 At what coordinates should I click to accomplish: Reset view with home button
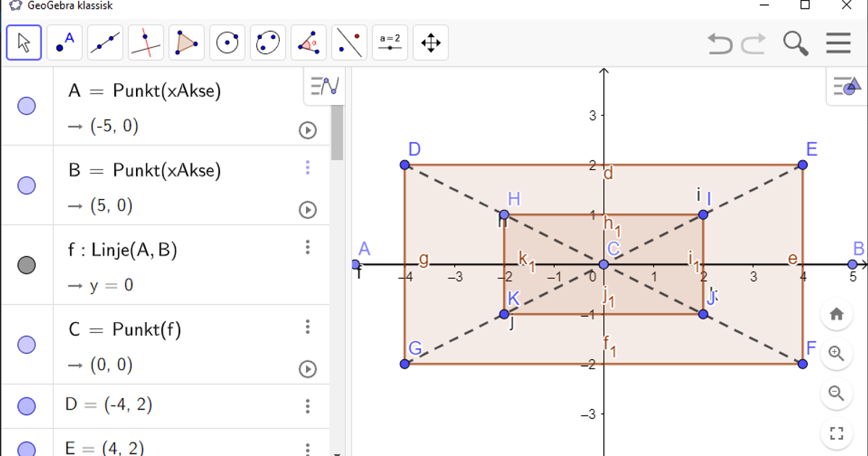(x=837, y=314)
